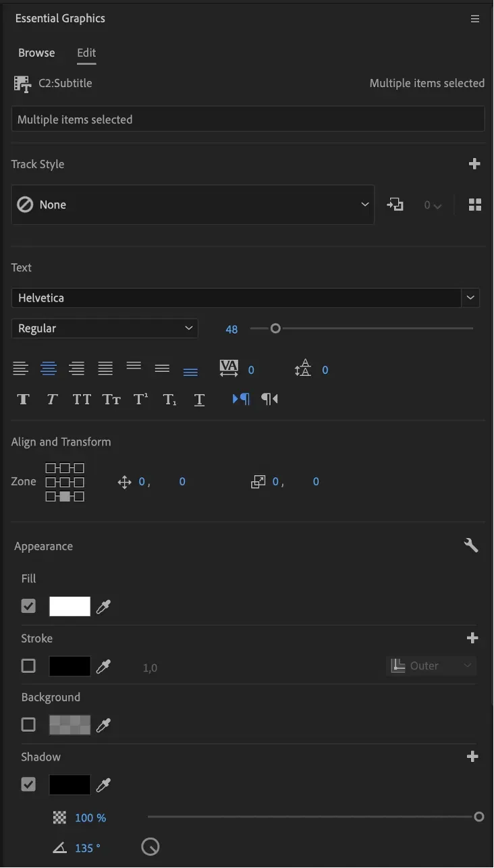The image size is (494, 868).
Task: Click the position offset move icon
Action: [124, 482]
